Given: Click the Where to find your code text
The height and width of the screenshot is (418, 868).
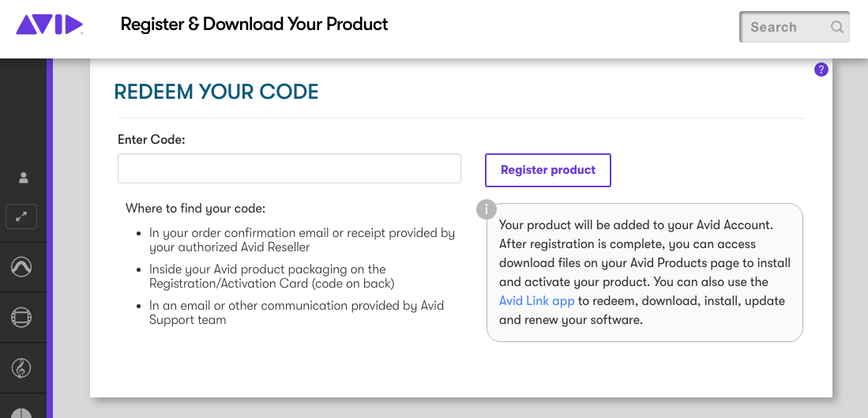Looking at the screenshot, I should tap(195, 209).
